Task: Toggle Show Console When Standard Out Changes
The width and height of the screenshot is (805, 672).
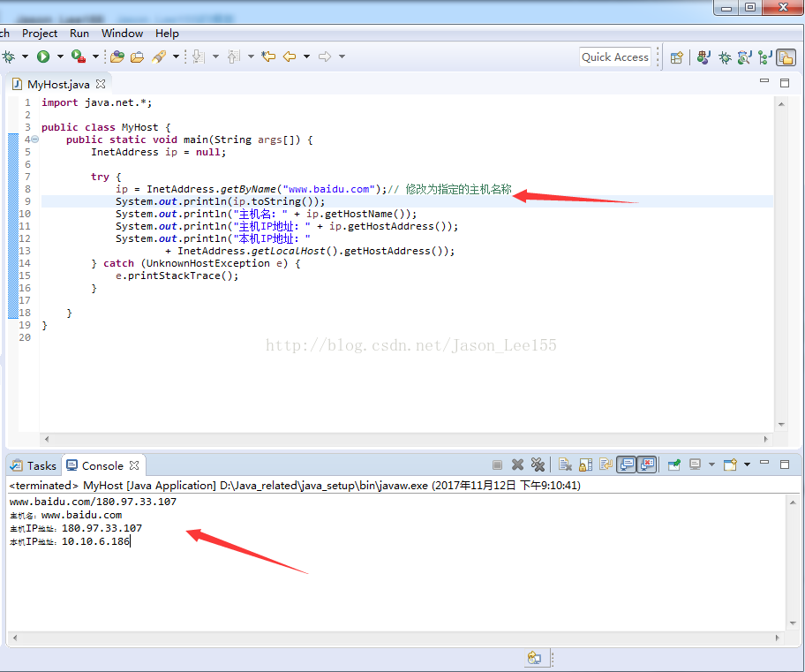Action: pyautogui.click(x=627, y=465)
